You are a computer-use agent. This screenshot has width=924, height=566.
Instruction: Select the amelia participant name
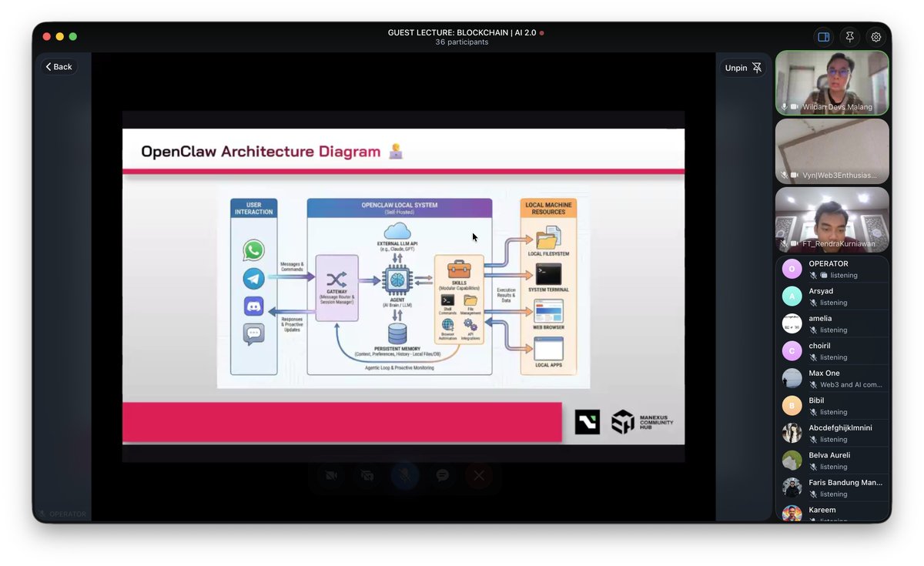[x=820, y=318]
